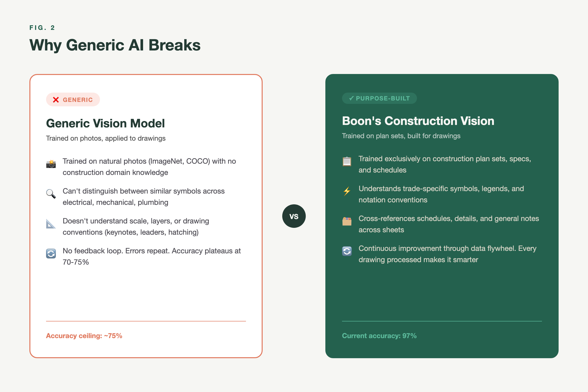The height and width of the screenshot is (392, 588).
Task: Select the clipboard icon next to plan sets bullet
Action: tap(347, 161)
